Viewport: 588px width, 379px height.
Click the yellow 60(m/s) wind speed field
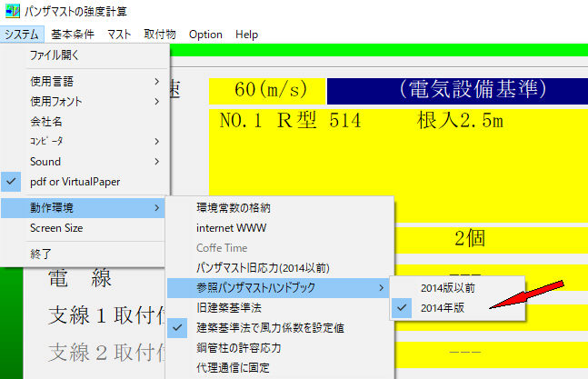tap(266, 91)
